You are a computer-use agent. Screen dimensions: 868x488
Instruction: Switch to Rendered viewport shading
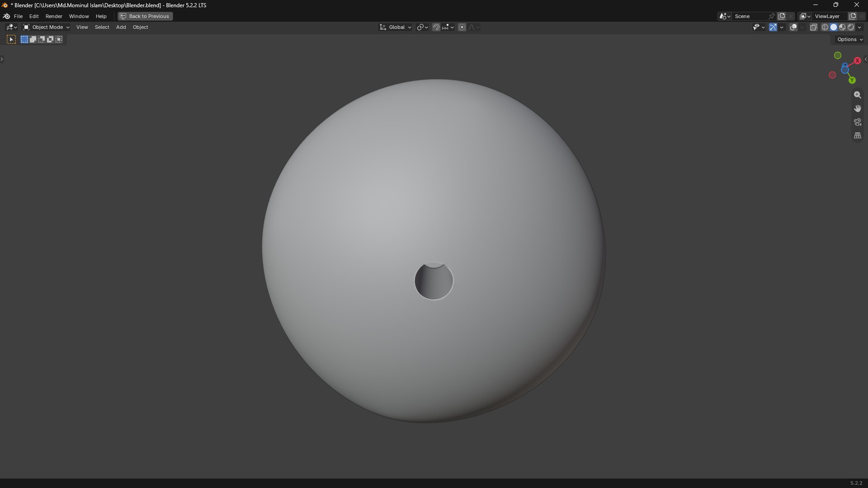(851, 27)
